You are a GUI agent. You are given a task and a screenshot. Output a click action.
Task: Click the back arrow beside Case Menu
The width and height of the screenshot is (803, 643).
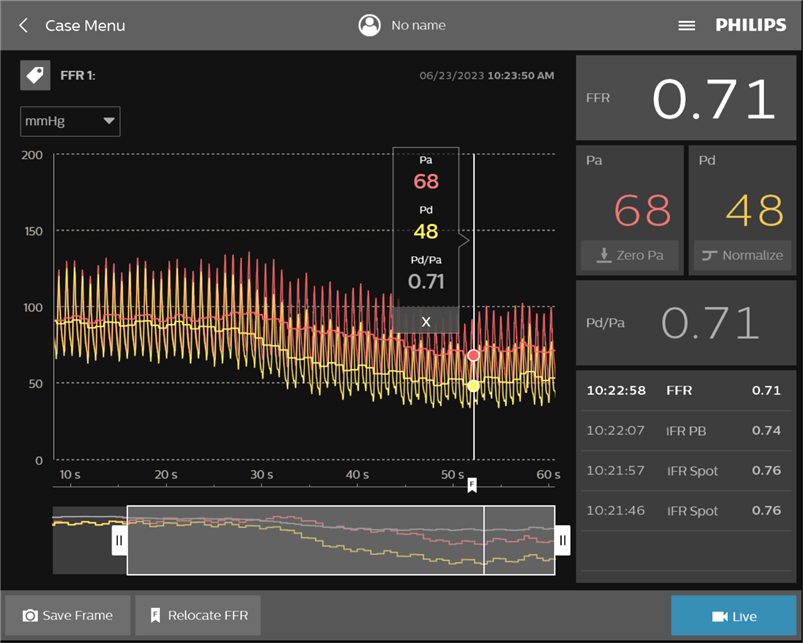point(24,25)
